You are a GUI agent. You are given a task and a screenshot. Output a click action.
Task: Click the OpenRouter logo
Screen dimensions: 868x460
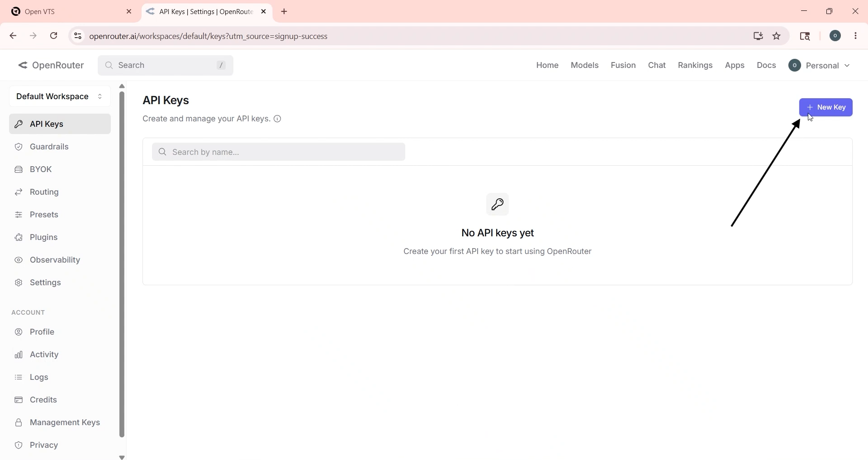pyautogui.click(x=51, y=66)
